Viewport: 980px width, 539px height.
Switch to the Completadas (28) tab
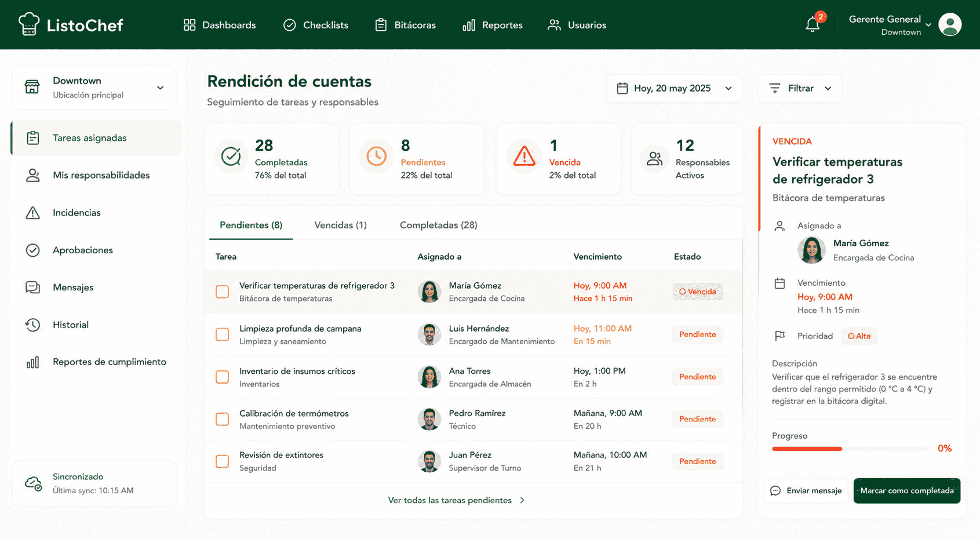coord(439,225)
